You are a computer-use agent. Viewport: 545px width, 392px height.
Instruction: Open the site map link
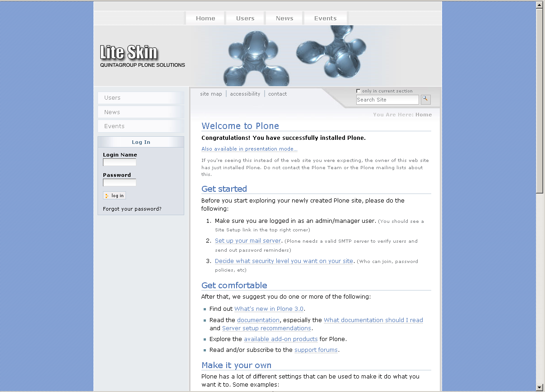(211, 94)
